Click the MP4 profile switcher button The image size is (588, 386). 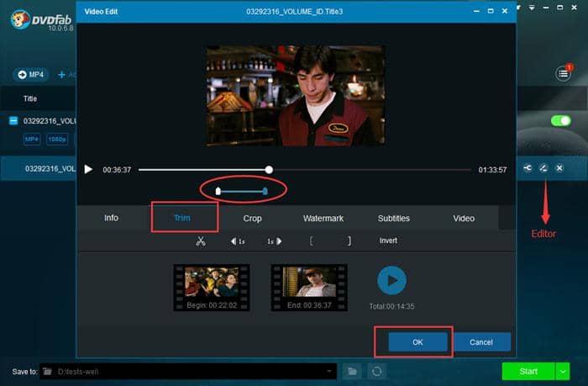(31, 75)
